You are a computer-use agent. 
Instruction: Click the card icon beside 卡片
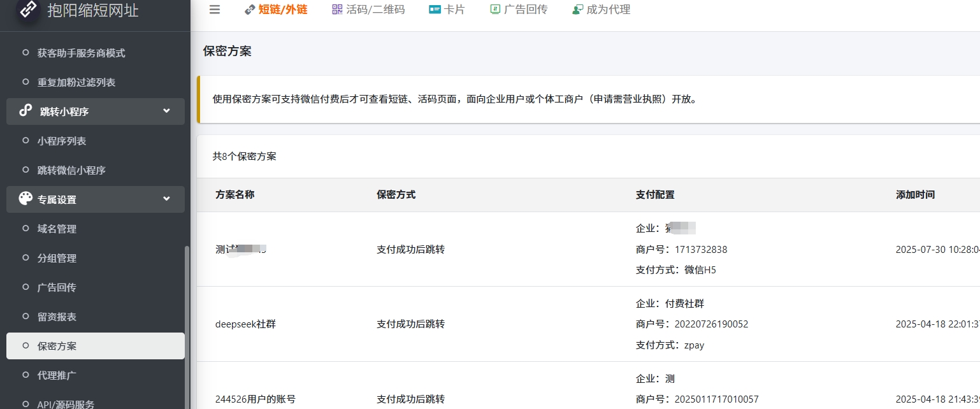click(x=435, y=10)
